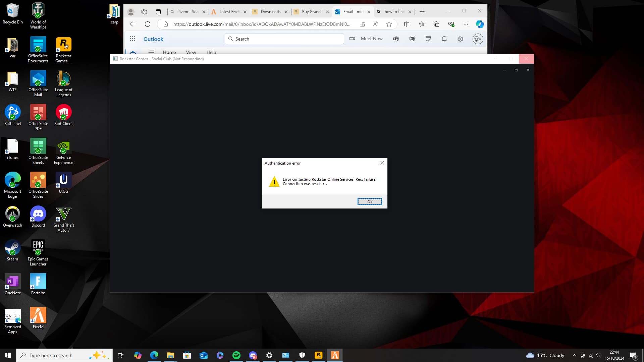The width and height of the screenshot is (644, 362).
Task: Select Epic Games Launcher desktop icon
Action: (38, 253)
